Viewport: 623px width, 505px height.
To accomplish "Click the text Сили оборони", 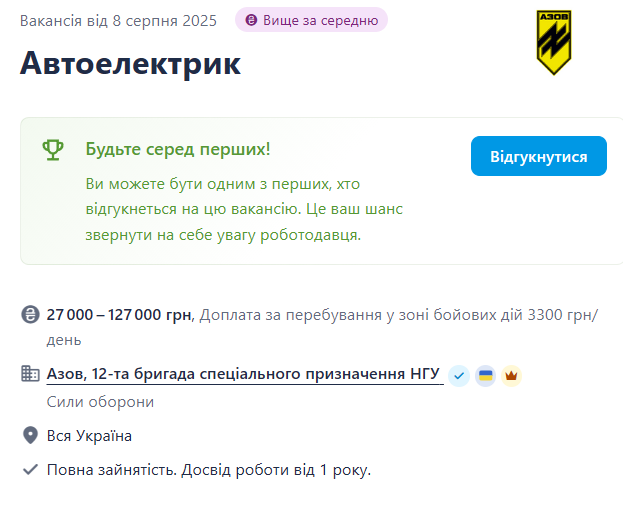I will pos(100,402).
